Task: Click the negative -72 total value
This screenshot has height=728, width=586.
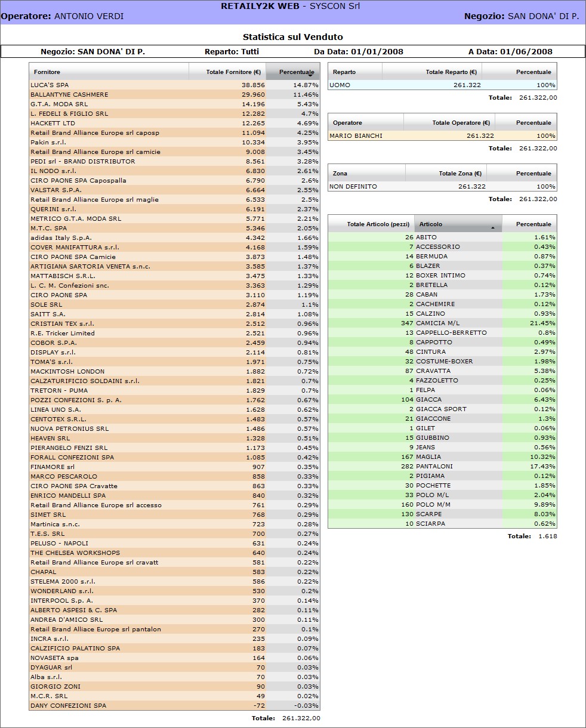Action: tap(258, 706)
